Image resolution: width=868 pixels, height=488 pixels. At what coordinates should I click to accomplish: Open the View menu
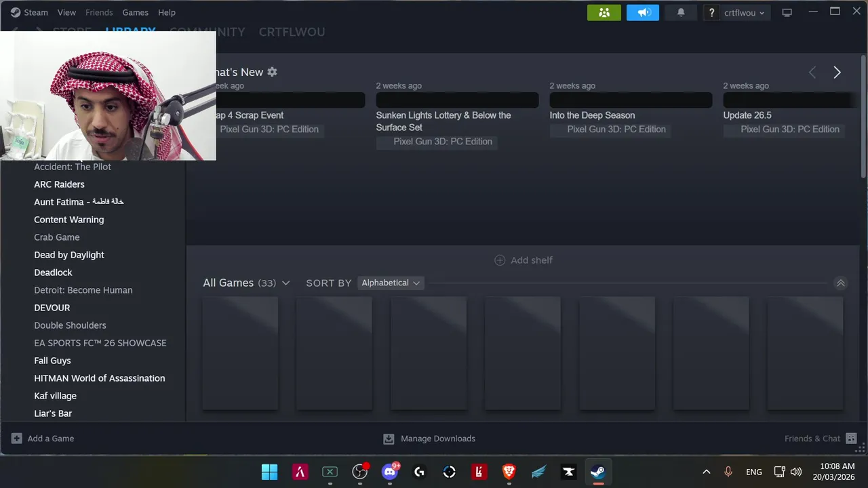coord(66,12)
